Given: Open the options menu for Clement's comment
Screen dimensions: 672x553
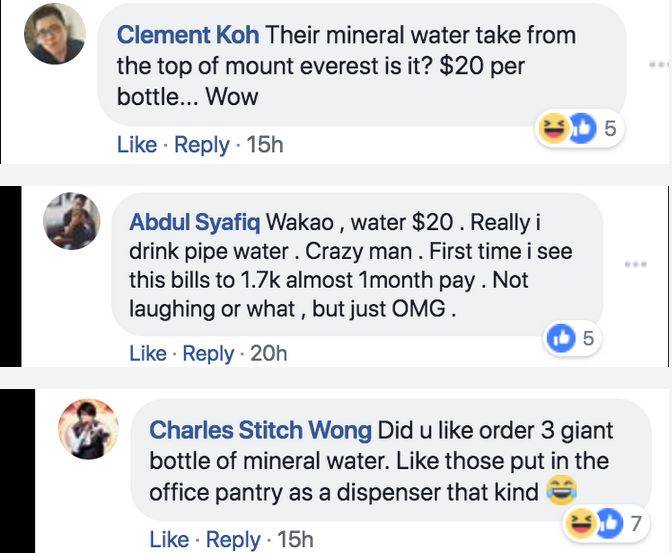Looking at the screenshot, I should (x=658, y=63).
